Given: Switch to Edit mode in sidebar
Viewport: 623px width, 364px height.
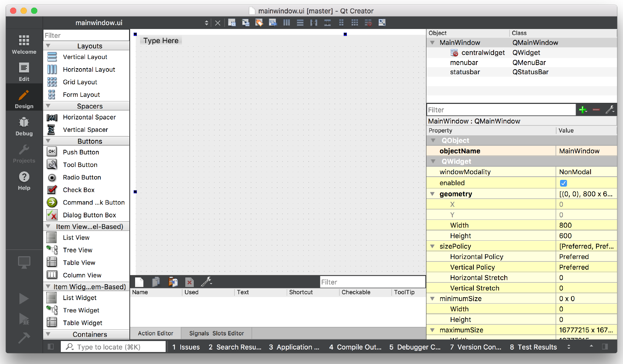Looking at the screenshot, I should pyautogui.click(x=24, y=72).
